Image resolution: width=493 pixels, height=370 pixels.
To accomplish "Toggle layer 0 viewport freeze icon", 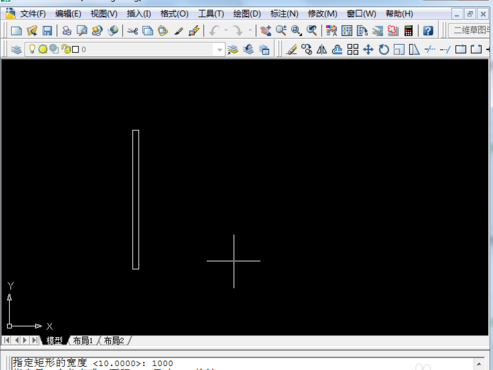I will (54, 49).
